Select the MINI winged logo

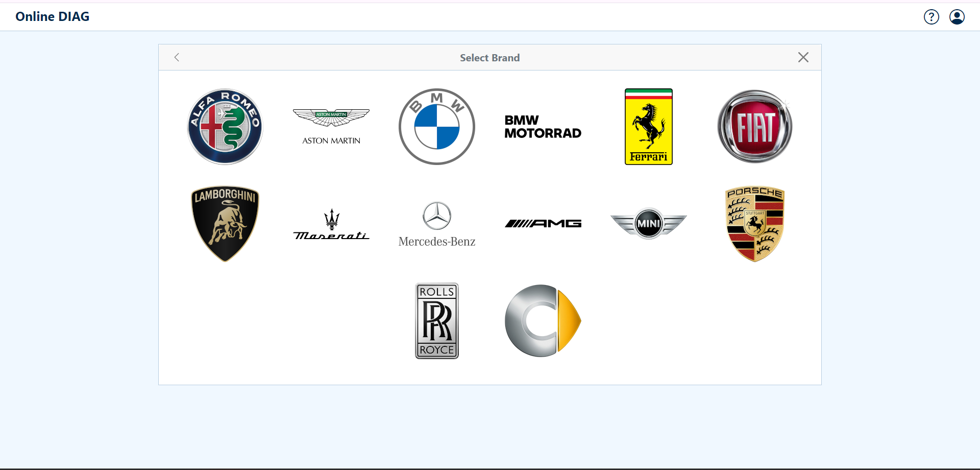click(x=649, y=224)
